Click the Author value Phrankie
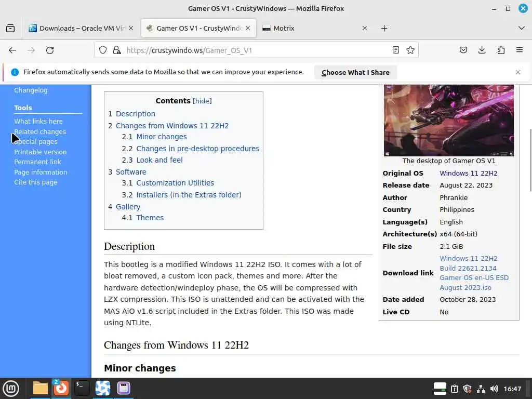This screenshot has height=399, width=532. pos(454,198)
